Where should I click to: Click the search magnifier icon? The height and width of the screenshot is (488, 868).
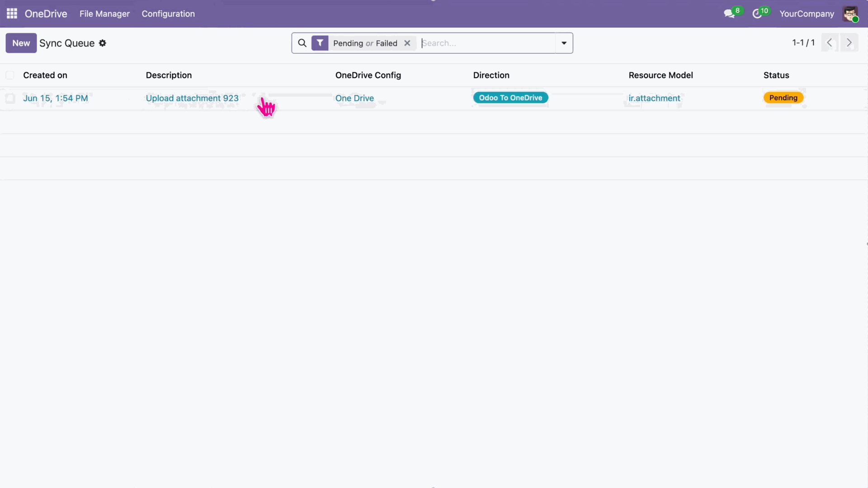click(302, 43)
